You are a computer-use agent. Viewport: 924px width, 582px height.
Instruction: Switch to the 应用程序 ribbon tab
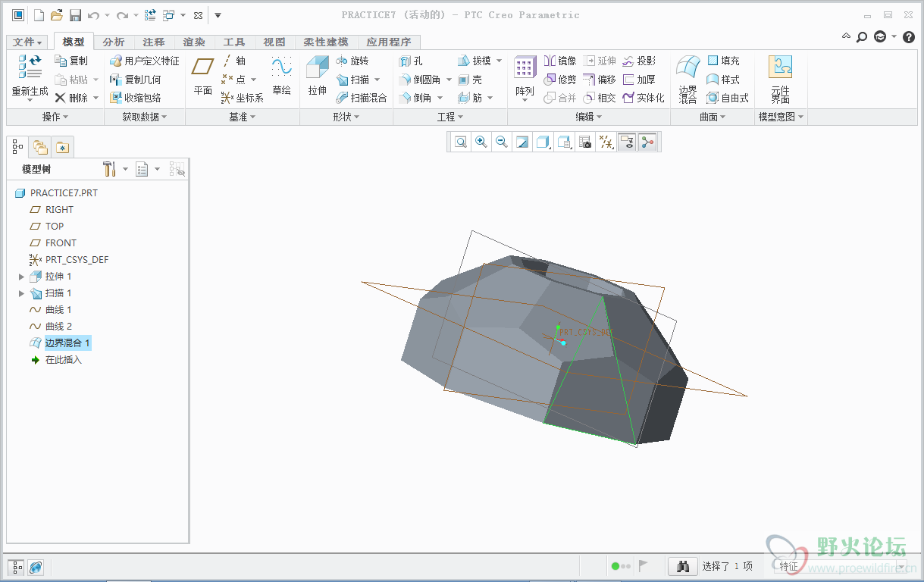coord(389,42)
